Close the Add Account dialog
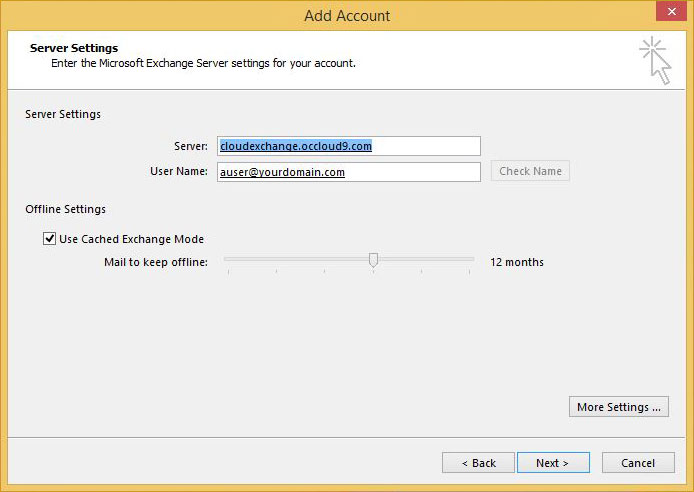This screenshot has height=492, width=694. point(671,11)
